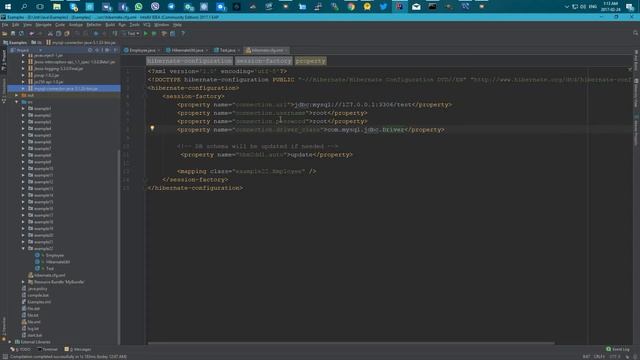Open Twitter from the Windows taskbar

tap(383, 6)
